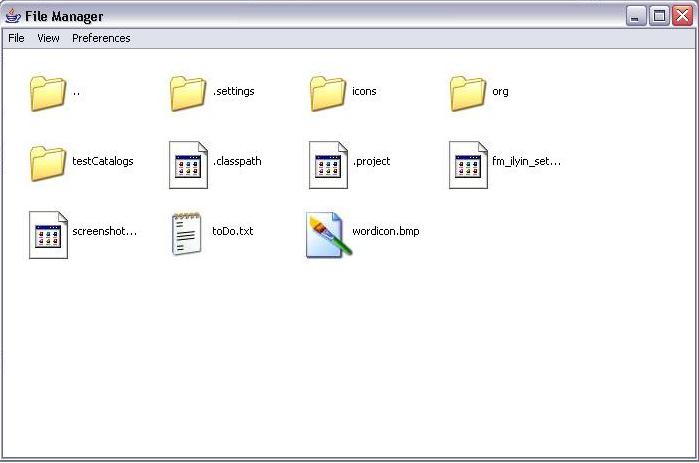Click the '.project' file name
The width and height of the screenshot is (699, 463).
point(371,161)
